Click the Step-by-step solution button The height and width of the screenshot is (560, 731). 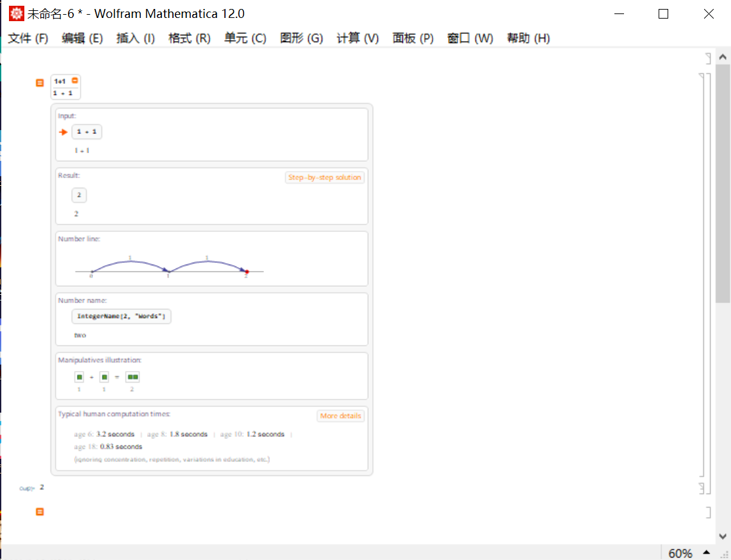(324, 177)
